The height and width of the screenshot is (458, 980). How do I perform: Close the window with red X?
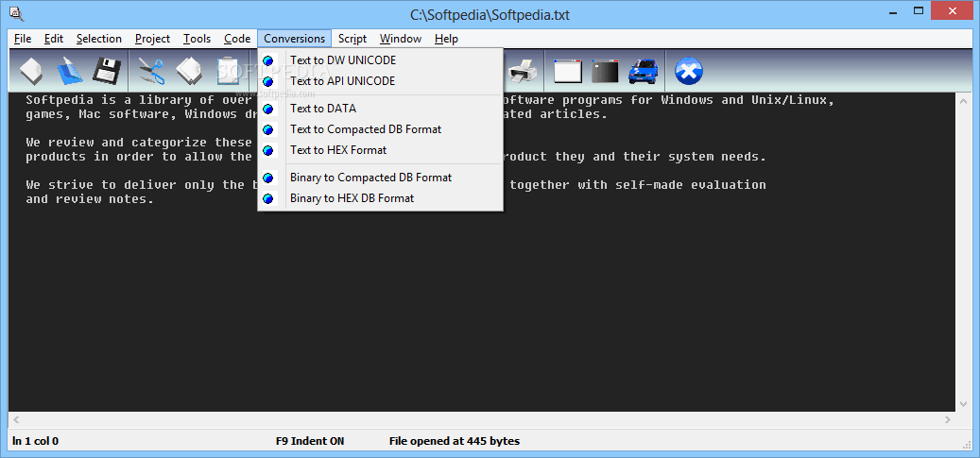(x=953, y=10)
